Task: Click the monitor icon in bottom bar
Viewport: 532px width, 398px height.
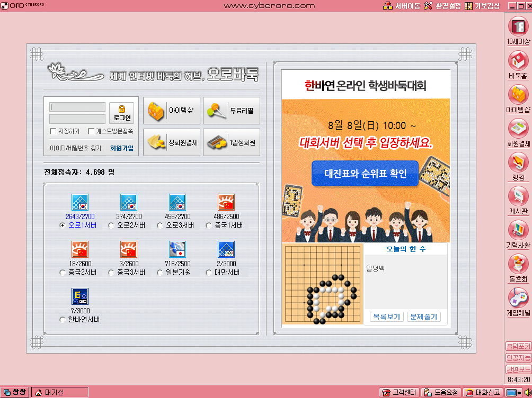Action: point(513,392)
